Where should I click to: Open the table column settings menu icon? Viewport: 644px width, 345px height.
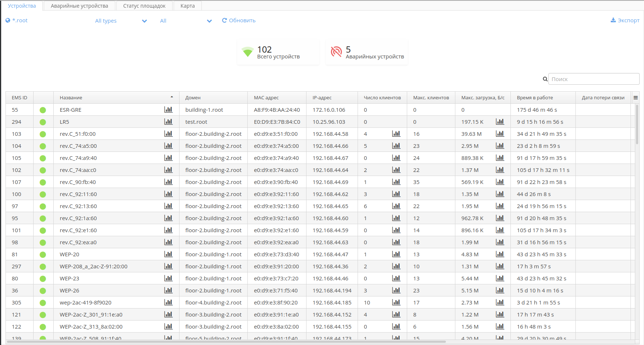(x=636, y=97)
